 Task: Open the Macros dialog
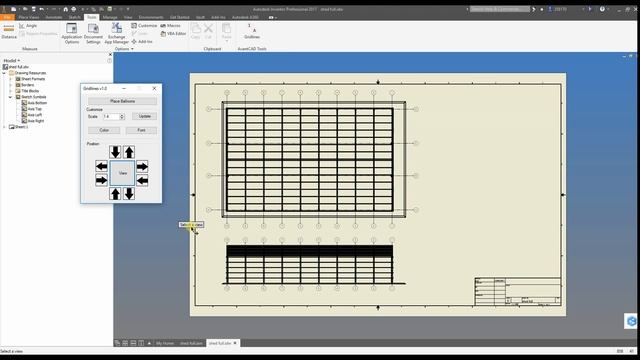click(170, 25)
